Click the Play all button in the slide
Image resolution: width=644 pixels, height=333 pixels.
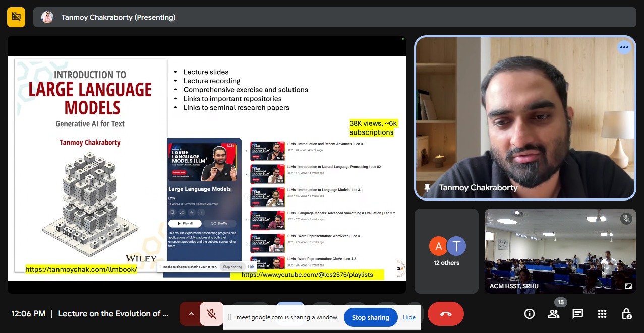(x=184, y=223)
